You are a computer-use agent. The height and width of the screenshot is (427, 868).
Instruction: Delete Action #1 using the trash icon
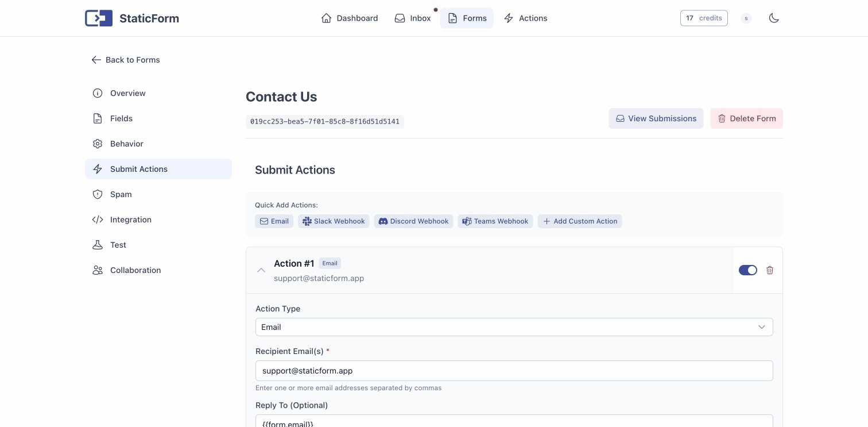(770, 270)
